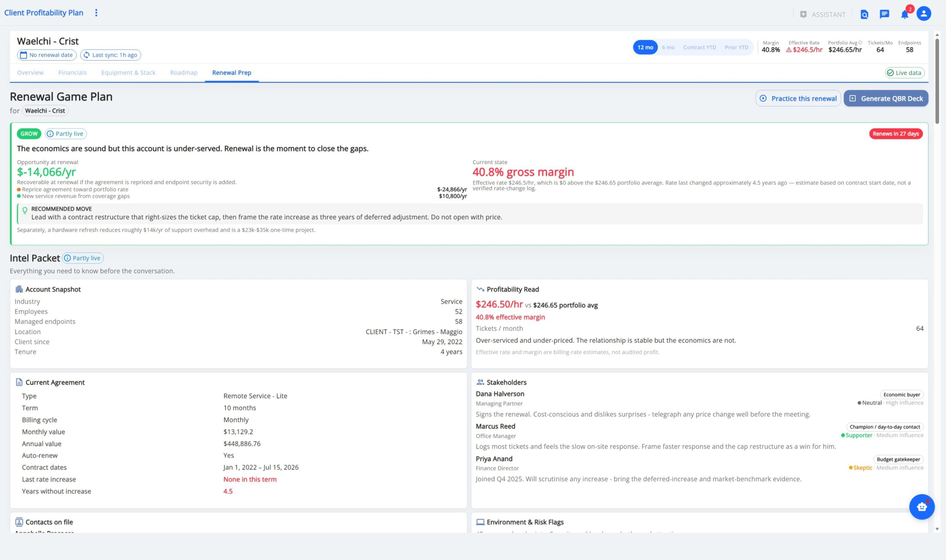Image resolution: width=946 pixels, height=560 pixels.
Task: Switch period to 6 mo
Action: pos(668,47)
